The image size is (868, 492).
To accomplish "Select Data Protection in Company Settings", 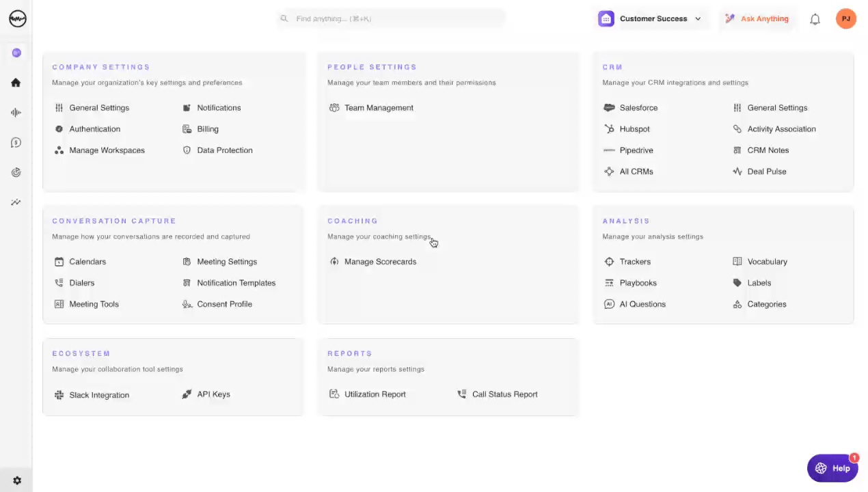I will [x=224, y=150].
